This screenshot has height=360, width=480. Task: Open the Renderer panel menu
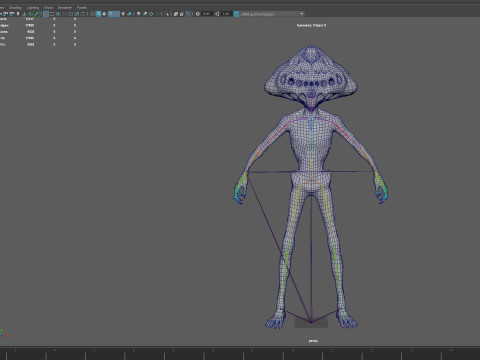coord(65,7)
